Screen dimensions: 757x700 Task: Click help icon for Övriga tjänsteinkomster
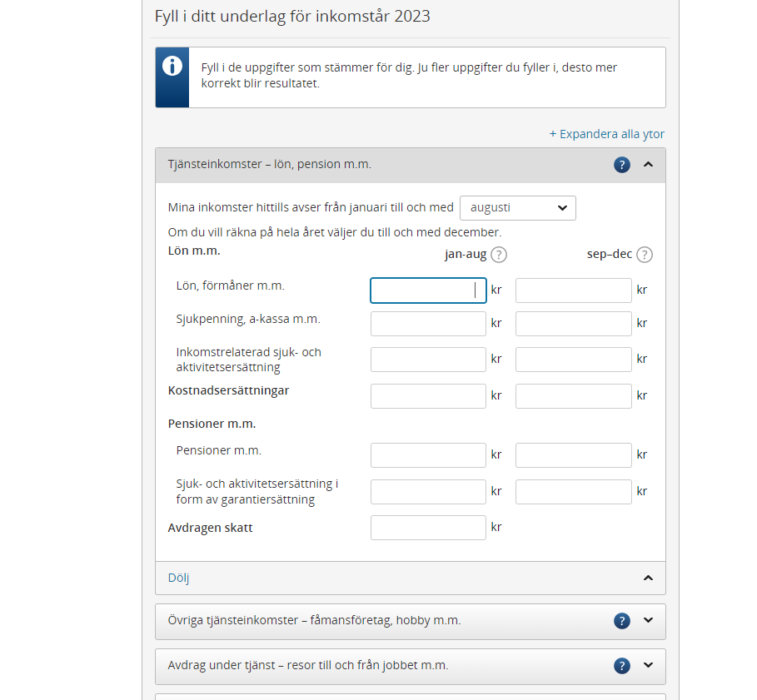(x=621, y=621)
